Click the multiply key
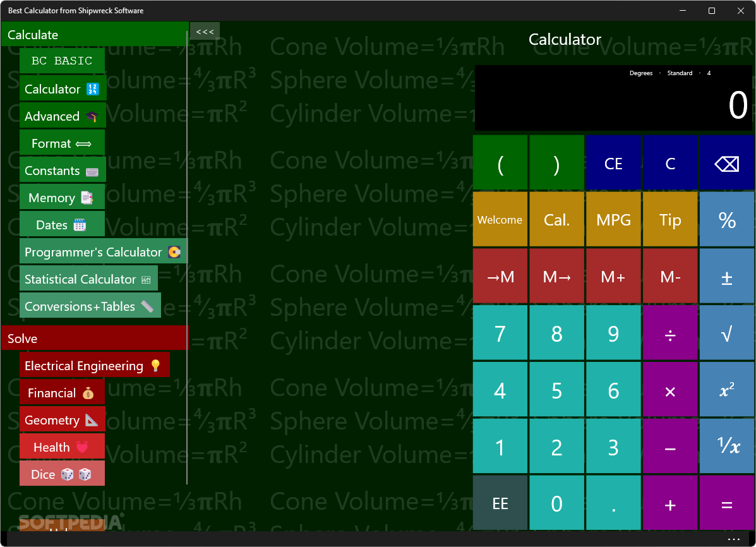The width and height of the screenshot is (756, 547). 670,389
